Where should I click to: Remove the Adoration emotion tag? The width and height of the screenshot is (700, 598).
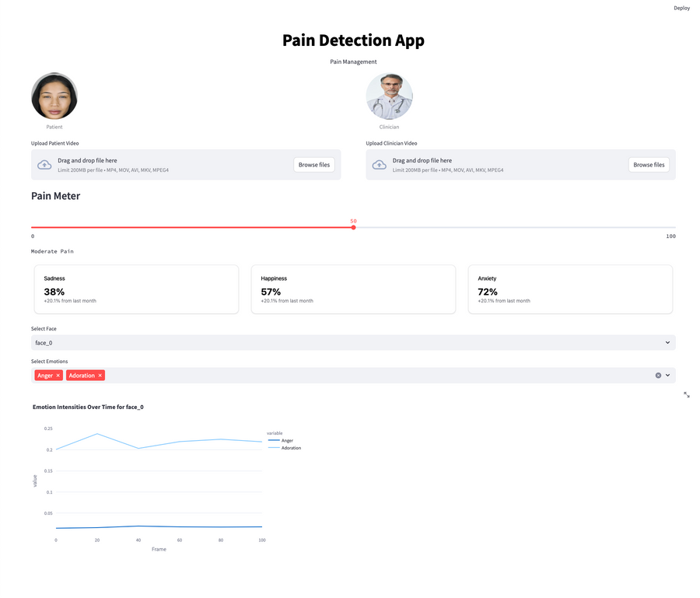coord(100,376)
